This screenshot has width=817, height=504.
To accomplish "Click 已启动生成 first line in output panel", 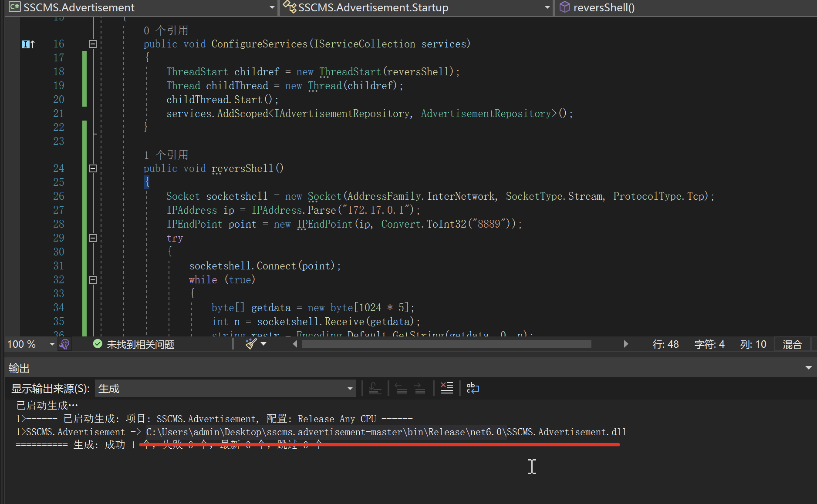I will pyautogui.click(x=47, y=406).
